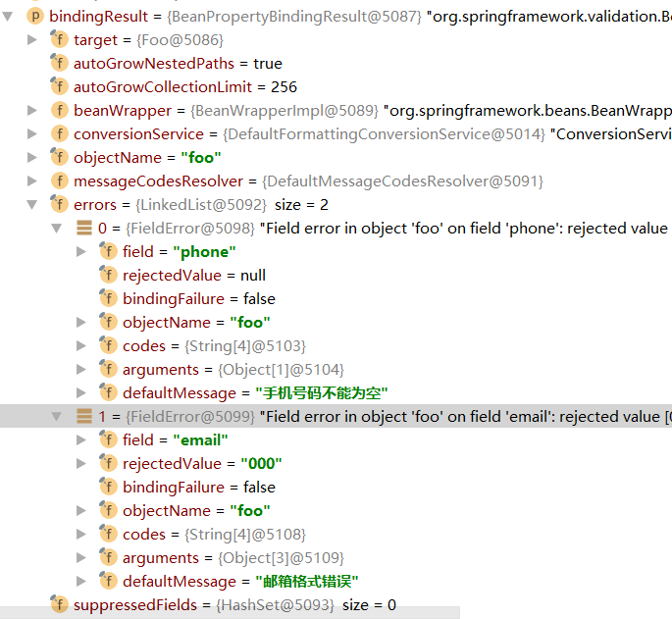Screen dimensions: 672x619
Task: Collapse errors element 1 FieldError@5099
Action: click(56, 417)
